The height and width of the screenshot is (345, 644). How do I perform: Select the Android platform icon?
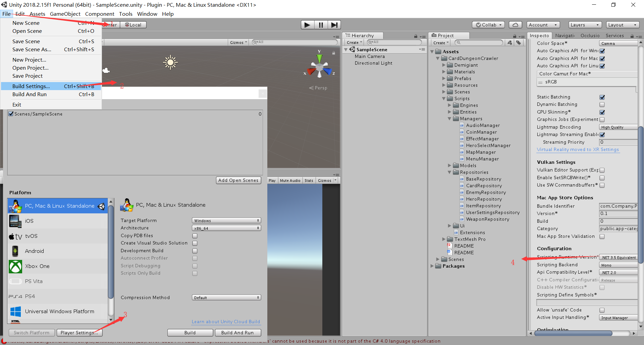pos(15,251)
